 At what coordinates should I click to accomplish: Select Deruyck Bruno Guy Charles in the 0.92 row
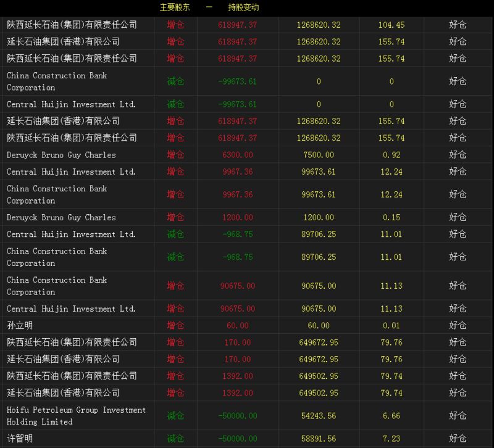tap(61, 155)
